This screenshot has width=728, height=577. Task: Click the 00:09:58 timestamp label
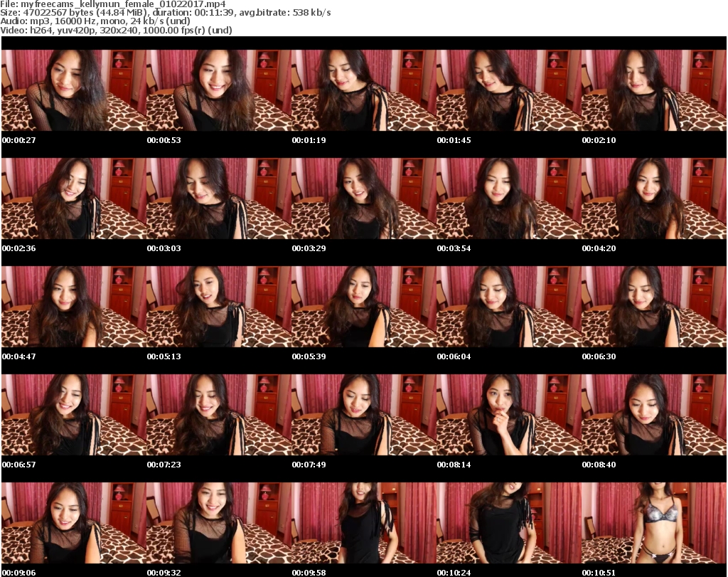[309, 573]
